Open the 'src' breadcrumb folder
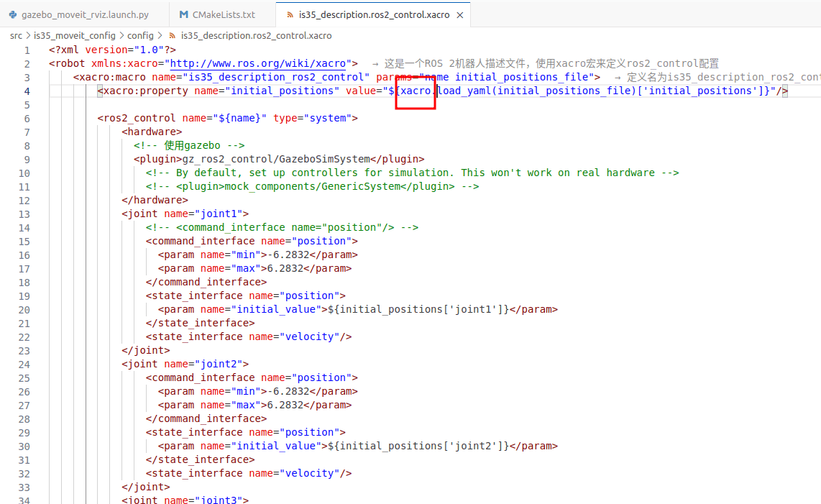 tap(16, 35)
